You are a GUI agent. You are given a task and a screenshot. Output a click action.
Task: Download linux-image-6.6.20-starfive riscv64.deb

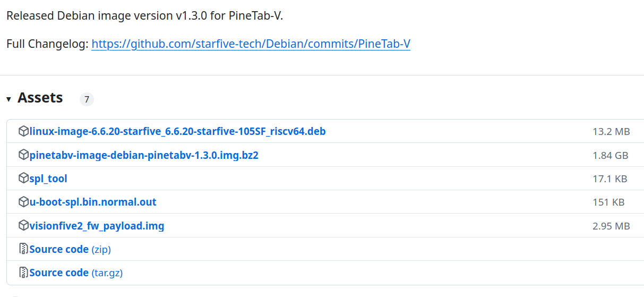[177, 131]
